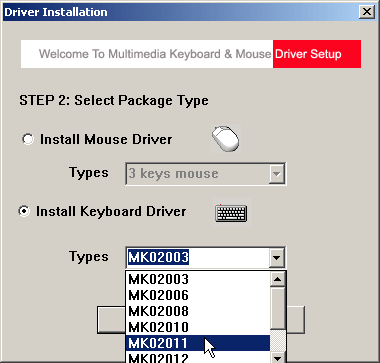Click the list scrollbar up arrow
The height and width of the screenshot is (363, 380).
click(277, 279)
